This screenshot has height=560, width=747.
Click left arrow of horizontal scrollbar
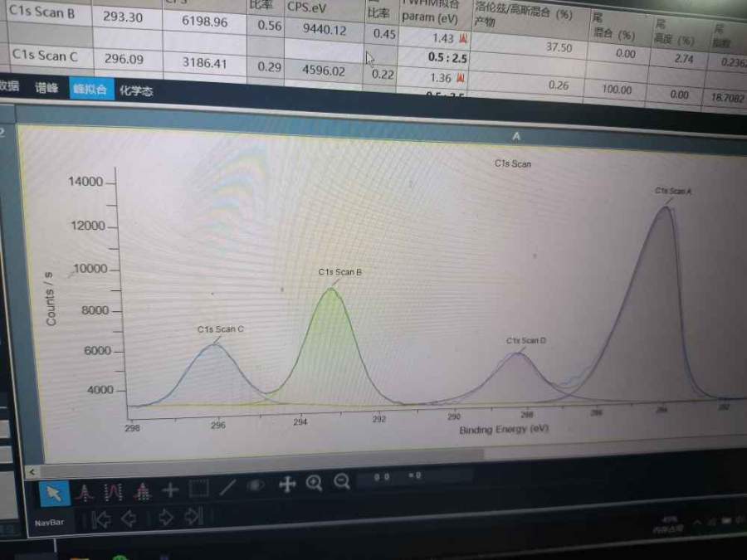(x=33, y=471)
